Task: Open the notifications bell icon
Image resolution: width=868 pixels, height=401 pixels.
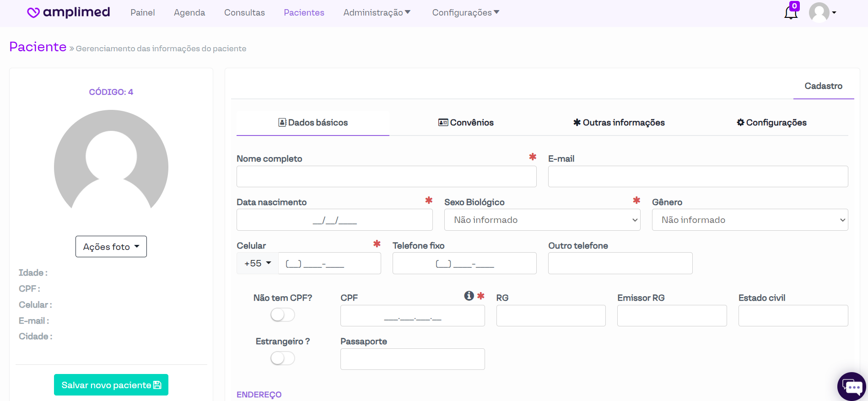Action: 791,12
